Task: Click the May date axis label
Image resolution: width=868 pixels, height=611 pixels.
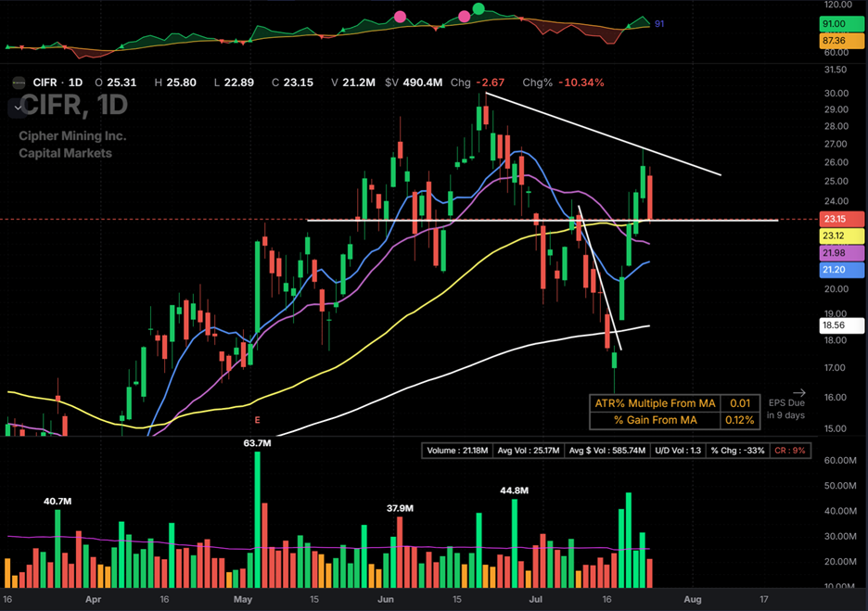Action: (243, 599)
